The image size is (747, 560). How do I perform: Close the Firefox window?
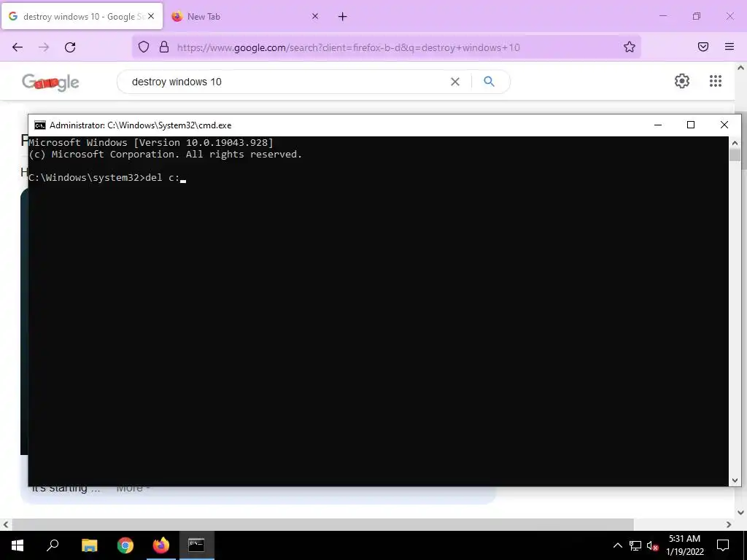pyautogui.click(x=729, y=16)
